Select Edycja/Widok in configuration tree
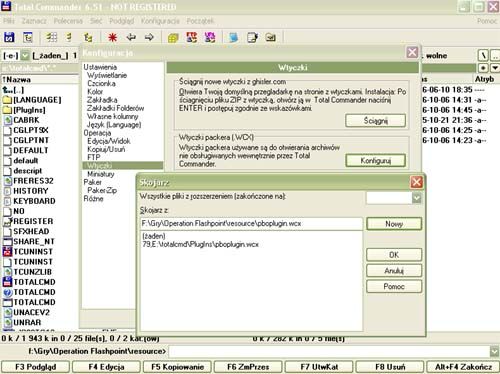The image size is (500, 374). 109,141
